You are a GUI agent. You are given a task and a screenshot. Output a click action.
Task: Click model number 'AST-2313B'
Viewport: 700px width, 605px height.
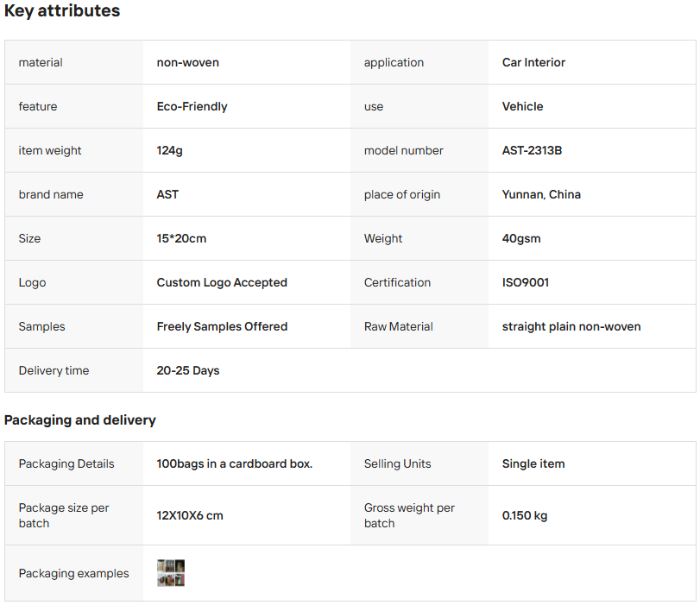click(x=532, y=150)
